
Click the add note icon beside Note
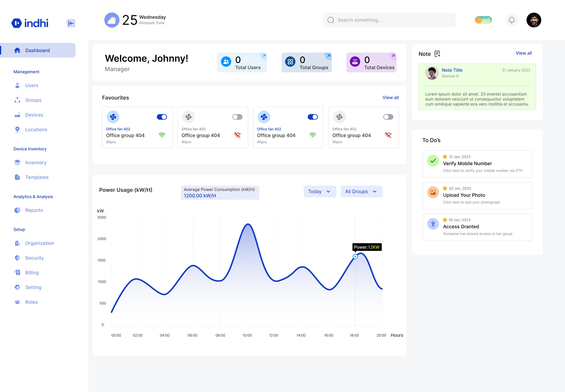(437, 54)
